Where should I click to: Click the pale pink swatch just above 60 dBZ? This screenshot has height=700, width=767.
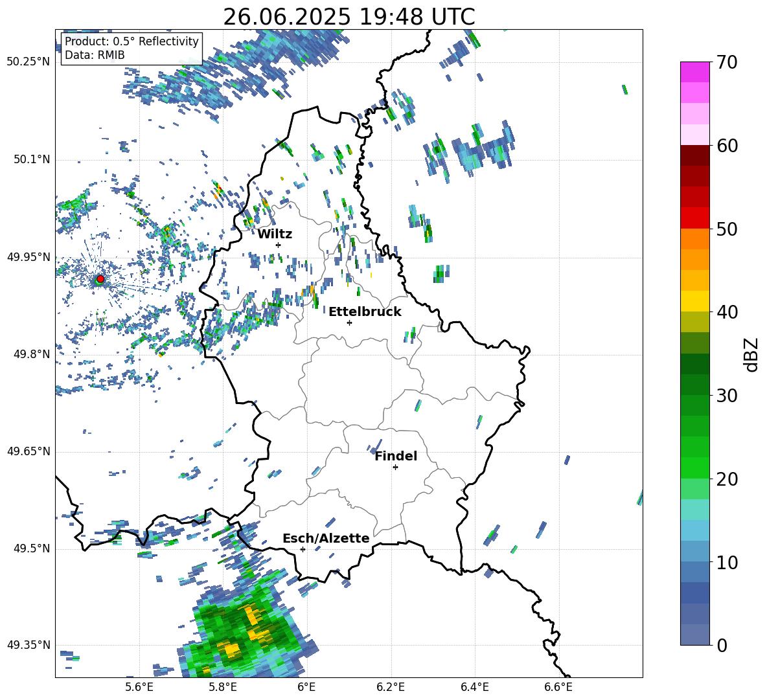point(695,135)
